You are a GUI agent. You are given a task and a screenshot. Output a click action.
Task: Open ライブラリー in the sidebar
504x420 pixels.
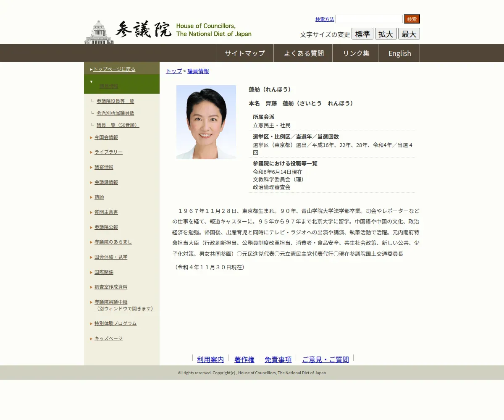(108, 152)
